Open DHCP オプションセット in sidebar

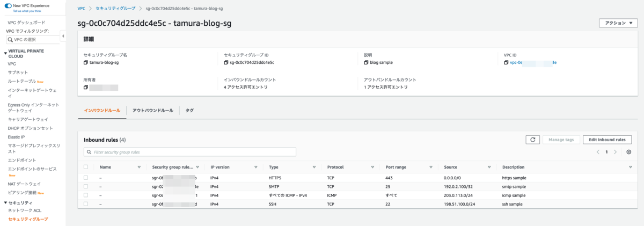(30, 128)
